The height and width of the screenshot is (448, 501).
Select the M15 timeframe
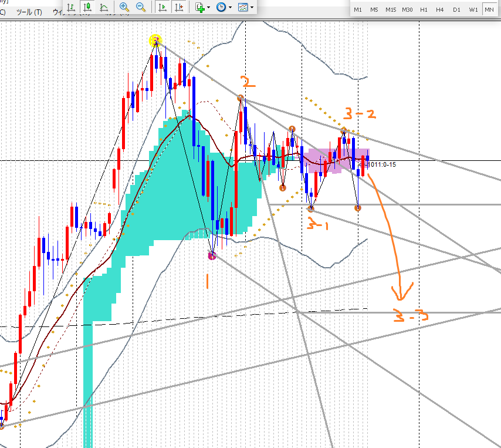(x=391, y=10)
